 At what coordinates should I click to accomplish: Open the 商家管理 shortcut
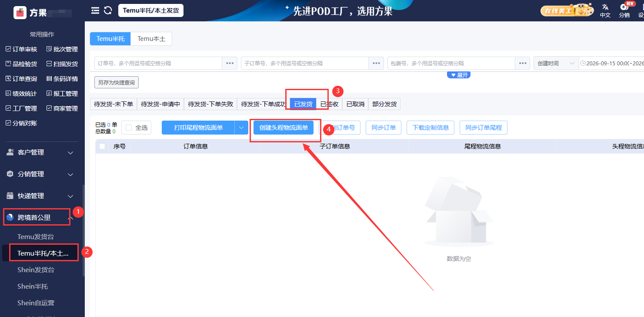click(62, 108)
